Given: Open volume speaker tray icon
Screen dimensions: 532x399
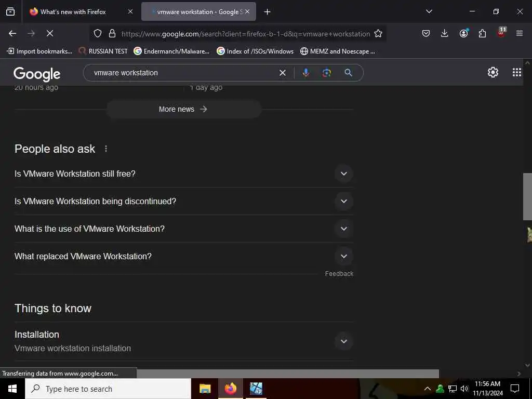Looking at the screenshot, I should 464,389.
